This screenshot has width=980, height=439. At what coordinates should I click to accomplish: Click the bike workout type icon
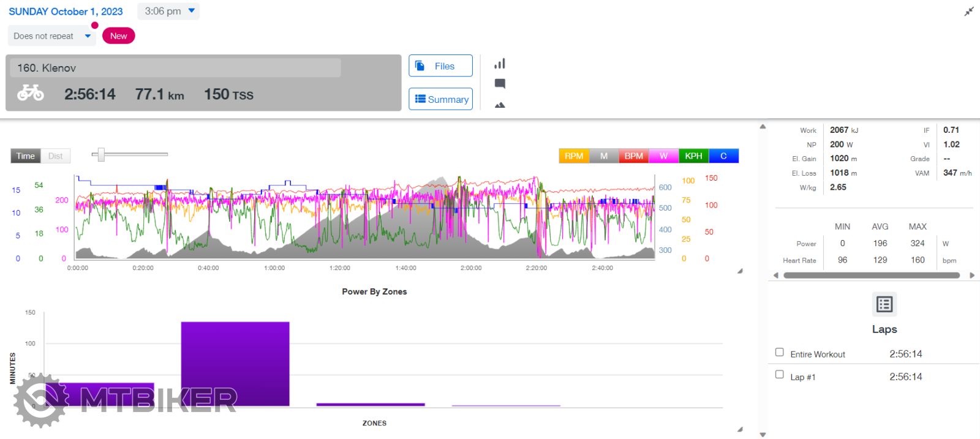(31, 93)
